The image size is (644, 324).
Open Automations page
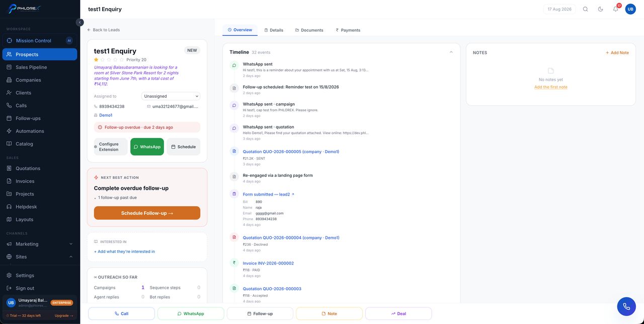(40, 131)
